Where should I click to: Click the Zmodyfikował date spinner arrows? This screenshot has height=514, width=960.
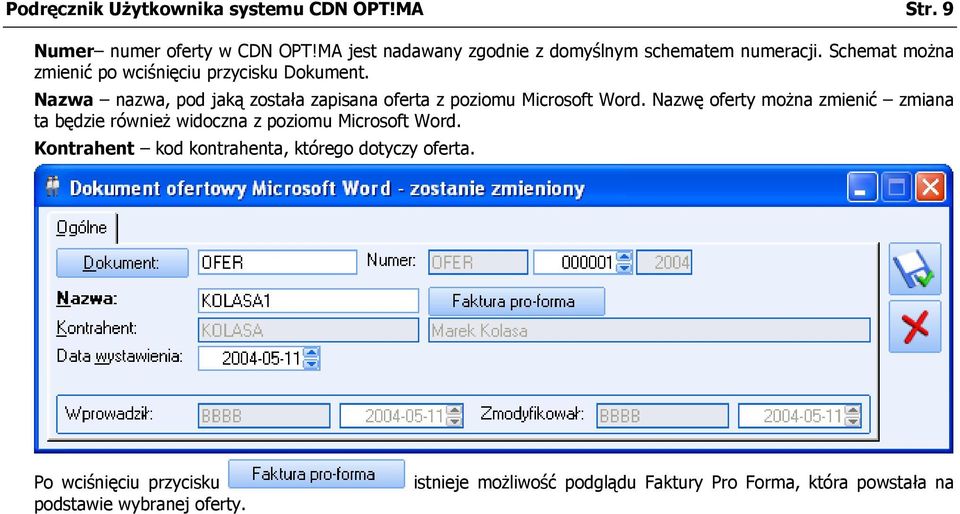coord(852,415)
